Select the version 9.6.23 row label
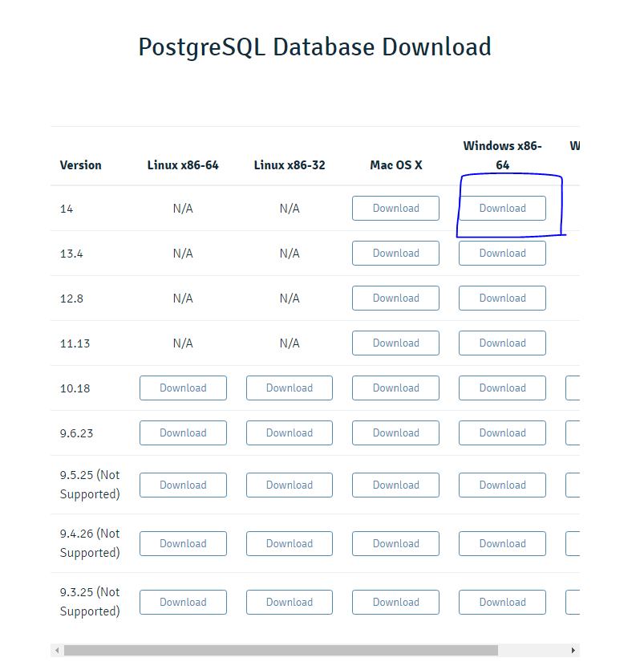Viewport: 644px width, 666px height. click(76, 433)
